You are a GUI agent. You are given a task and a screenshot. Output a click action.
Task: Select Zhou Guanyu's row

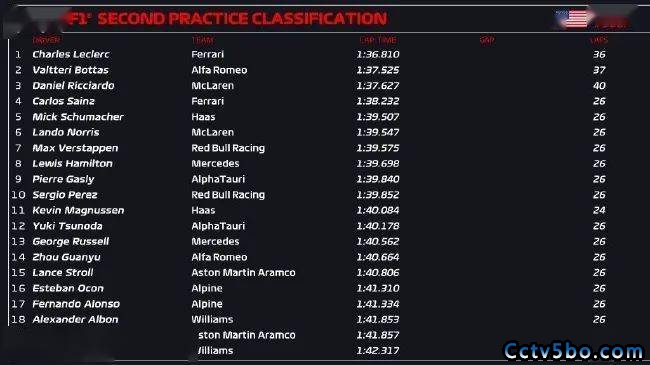click(310, 257)
